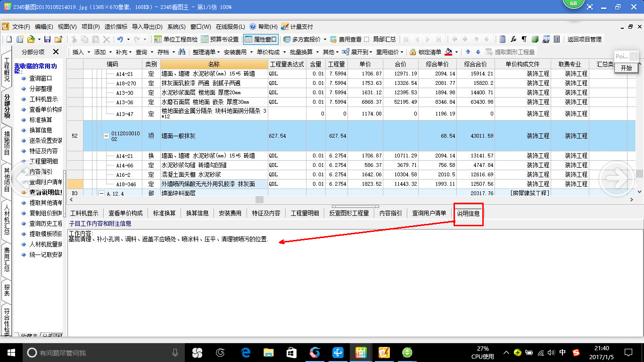Image resolution: width=644 pixels, height=362 pixels.
Task: Click the 返回项目管理 button
Action: 584,40
